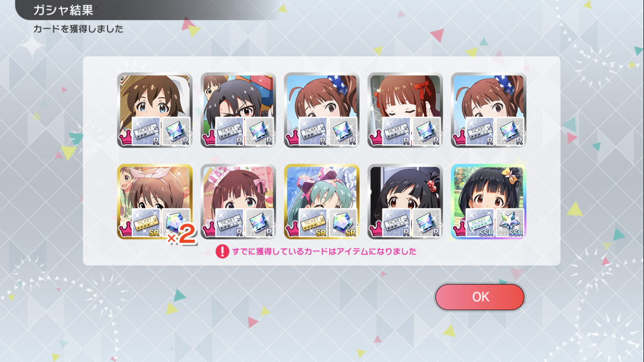Select the pink lace headband girl card

coord(238,202)
